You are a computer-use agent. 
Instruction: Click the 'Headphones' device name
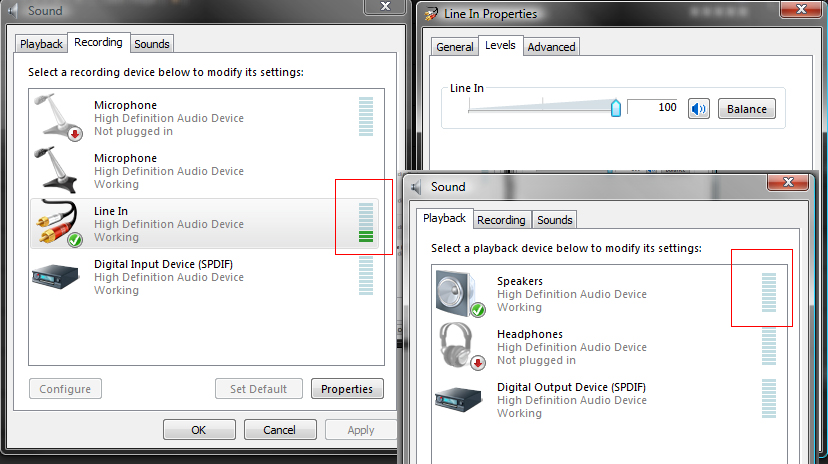click(x=530, y=334)
